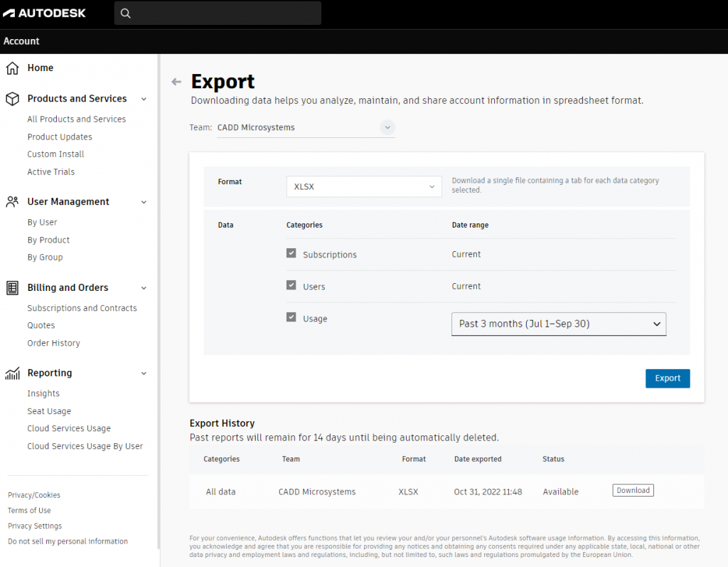Select By User under User Management
The width and height of the screenshot is (728, 567).
click(42, 222)
